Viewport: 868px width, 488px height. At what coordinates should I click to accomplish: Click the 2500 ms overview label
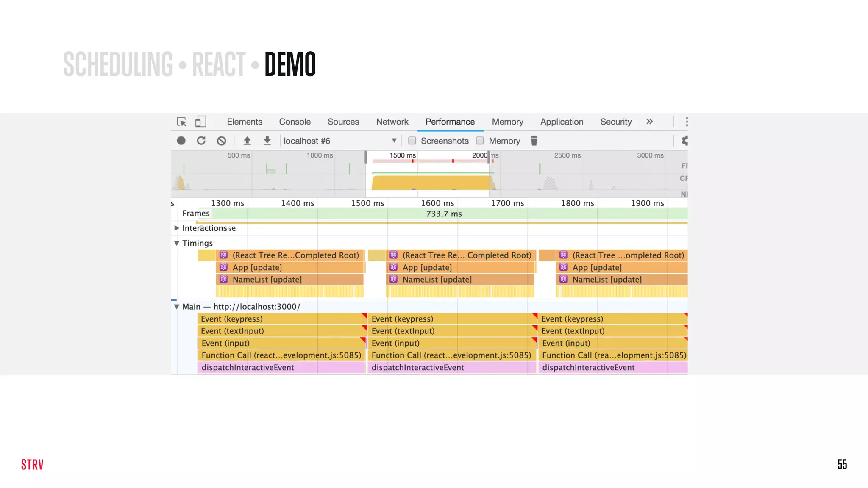click(x=568, y=155)
